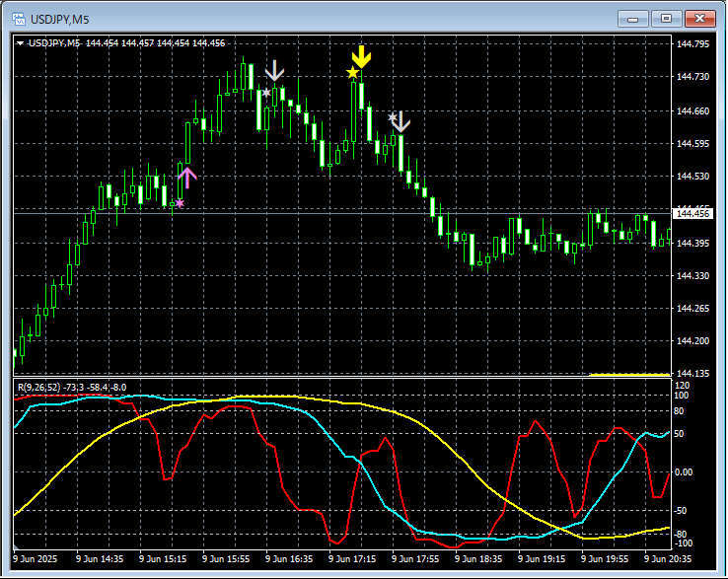This screenshot has height=579, width=728.
Task: Click the time label 9 Jun 15:15
Action: coord(163,559)
